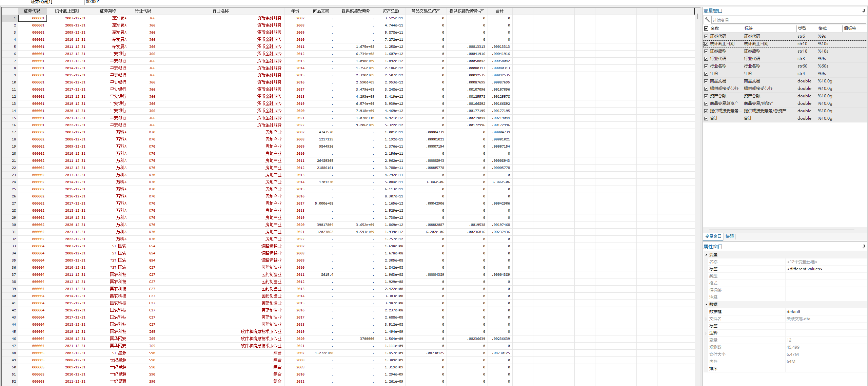Click the 资产总额 column header in the grid
The image size is (868, 386).
point(391,11)
